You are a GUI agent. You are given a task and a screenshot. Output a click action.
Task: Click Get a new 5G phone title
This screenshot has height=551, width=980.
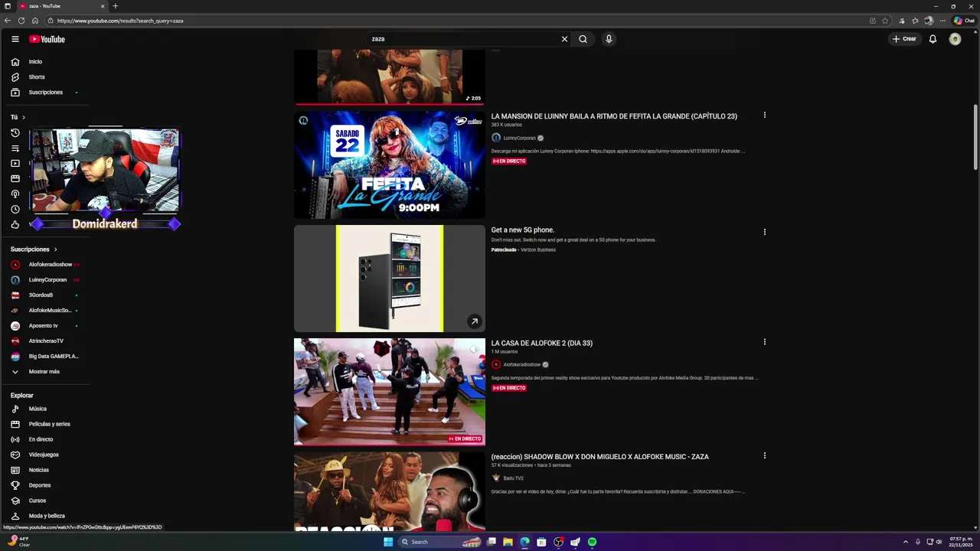pyautogui.click(x=523, y=230)
